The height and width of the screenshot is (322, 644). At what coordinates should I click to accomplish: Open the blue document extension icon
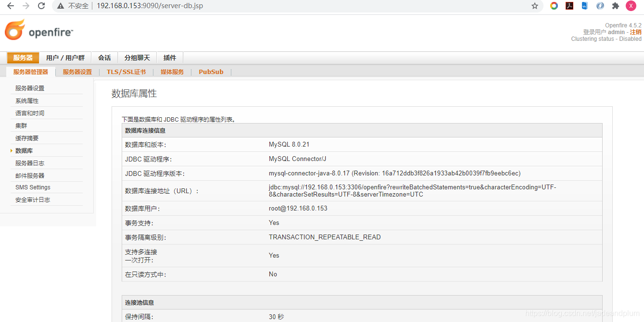pyautogui.click(x=585, y=6)
